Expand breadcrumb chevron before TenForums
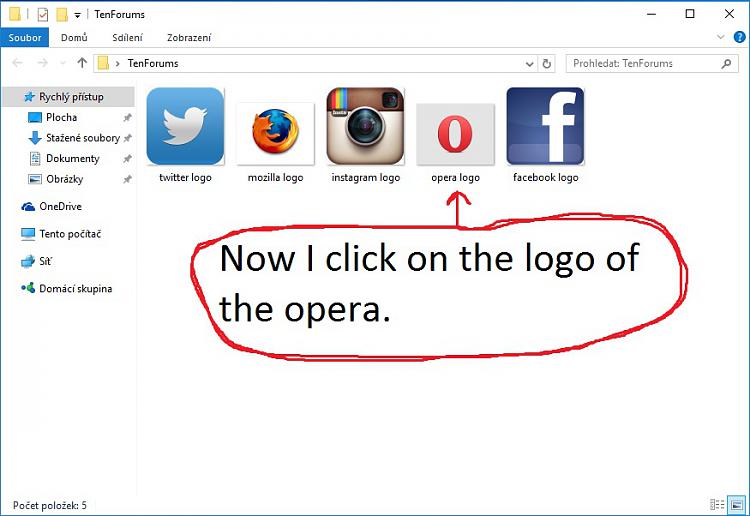The image size is (750, 516). [117, 64]
